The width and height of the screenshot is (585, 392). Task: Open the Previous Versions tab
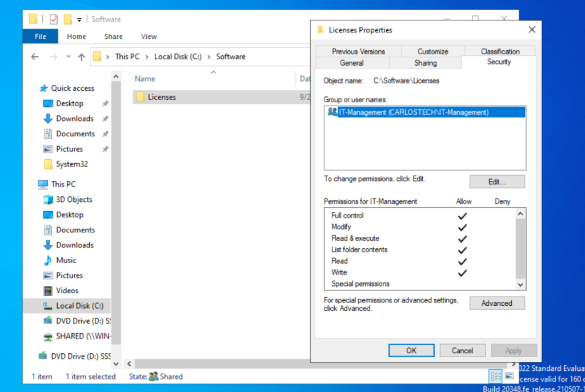pyautogui.click(x=358, y=51)
